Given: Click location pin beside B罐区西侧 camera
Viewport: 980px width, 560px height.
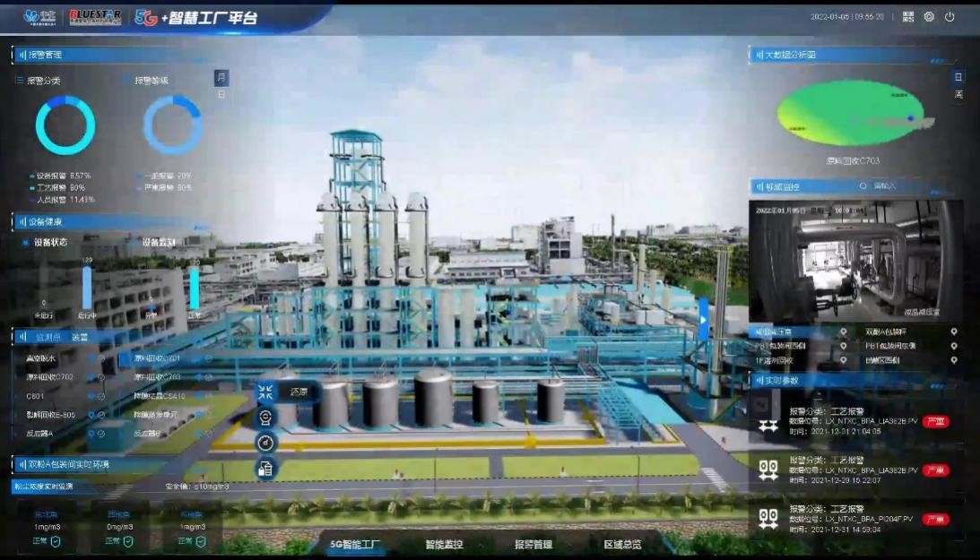Looking at the screenshot, I should pyautogui.click(x=954, y=360).
